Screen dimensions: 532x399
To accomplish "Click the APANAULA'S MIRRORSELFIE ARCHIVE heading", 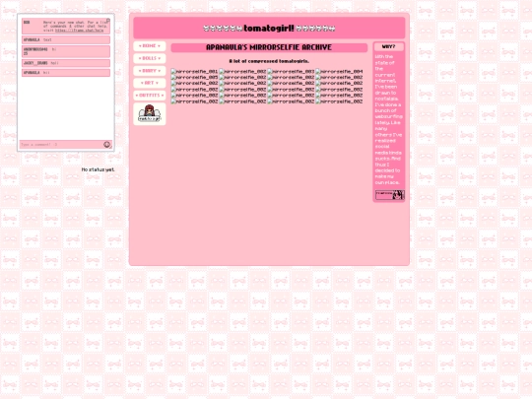I will (269, 47).
